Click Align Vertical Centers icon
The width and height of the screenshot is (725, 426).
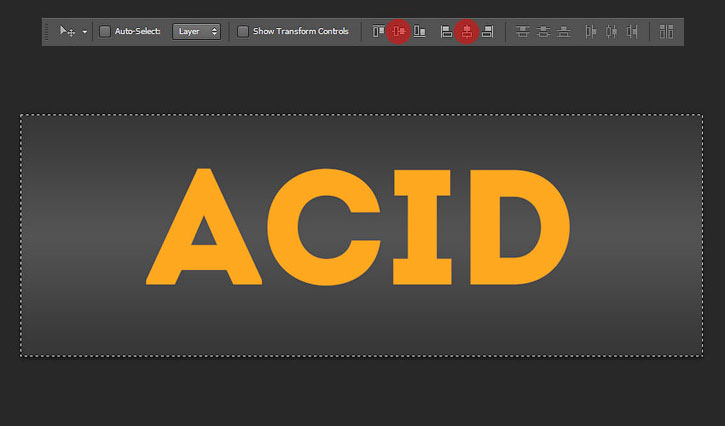(399, 31)
